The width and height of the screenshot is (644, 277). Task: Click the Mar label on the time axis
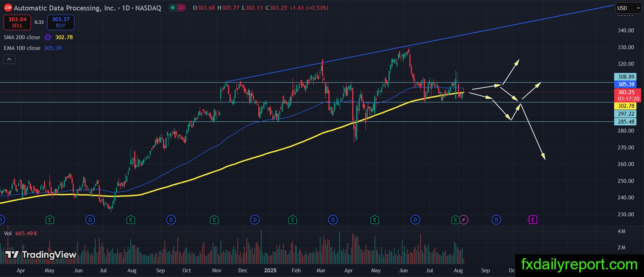click(321, 271)
